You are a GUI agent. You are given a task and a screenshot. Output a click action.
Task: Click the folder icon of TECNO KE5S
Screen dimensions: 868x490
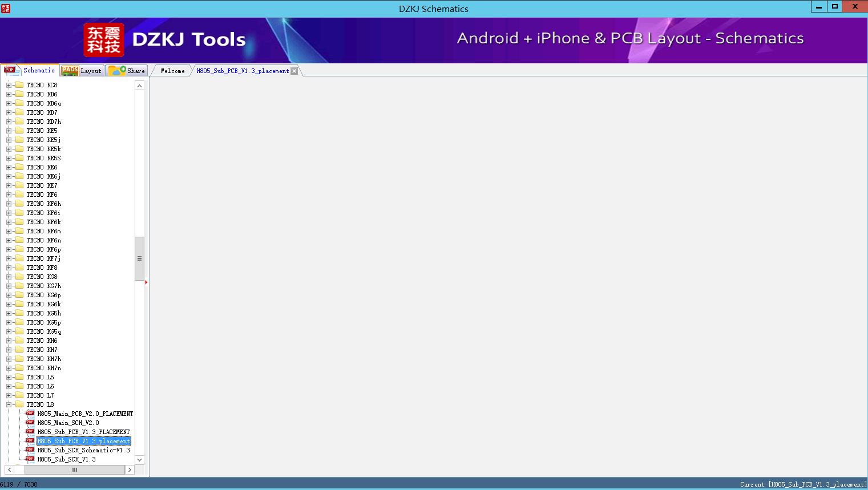point(19,158)
